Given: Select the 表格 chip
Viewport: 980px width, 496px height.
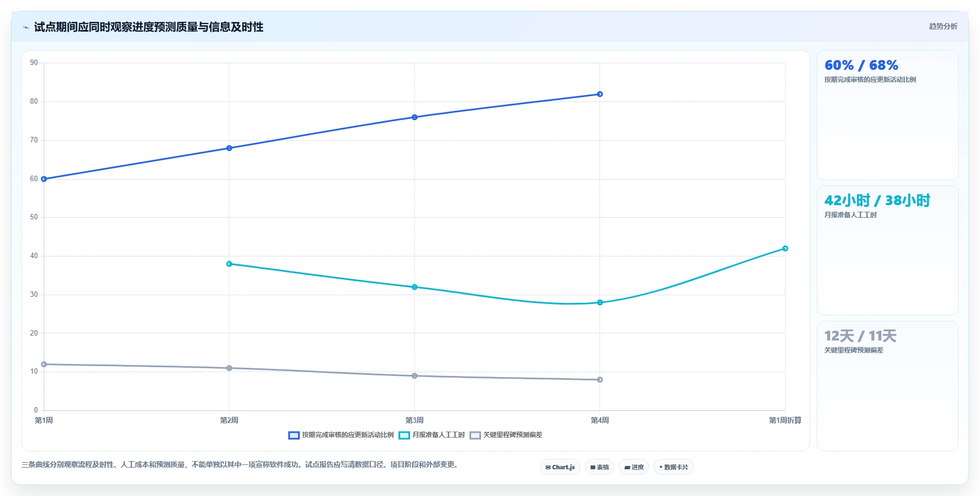Looking at the screenshot, I should click(x=599, y=467).
